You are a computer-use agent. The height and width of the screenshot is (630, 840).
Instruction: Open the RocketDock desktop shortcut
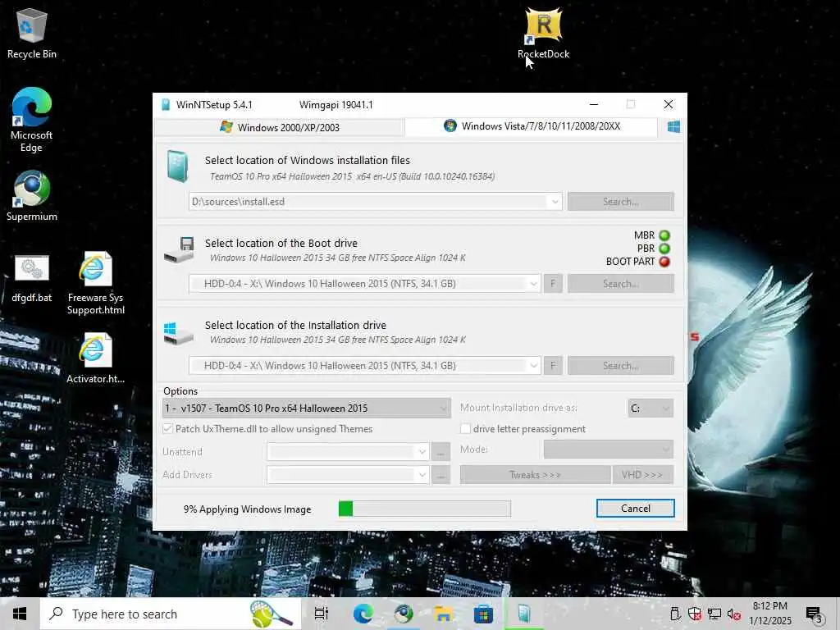click(x=543, y=33)
